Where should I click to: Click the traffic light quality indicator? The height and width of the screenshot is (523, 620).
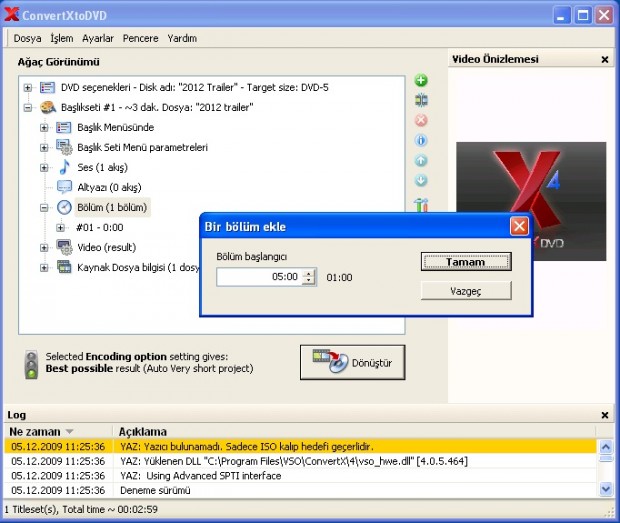tap(31, 364)
